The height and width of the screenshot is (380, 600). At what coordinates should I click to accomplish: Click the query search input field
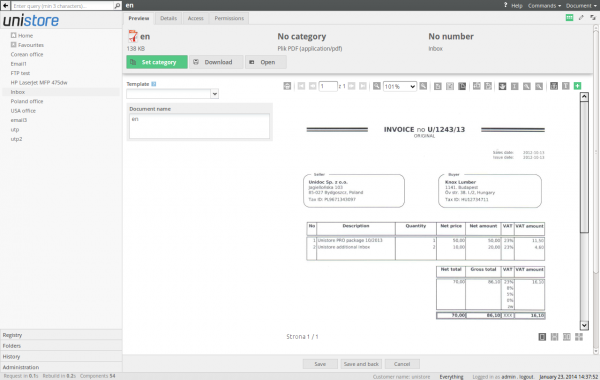[62, 6]
